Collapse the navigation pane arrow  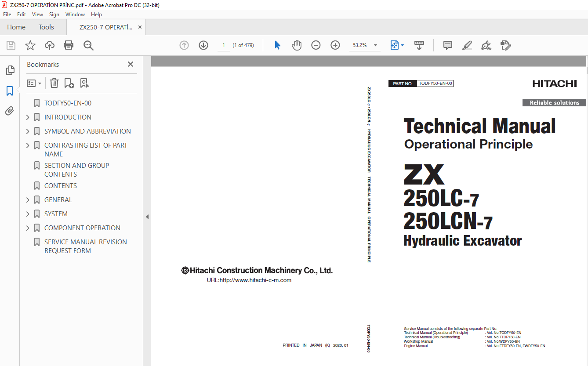[x=147, y=217]
